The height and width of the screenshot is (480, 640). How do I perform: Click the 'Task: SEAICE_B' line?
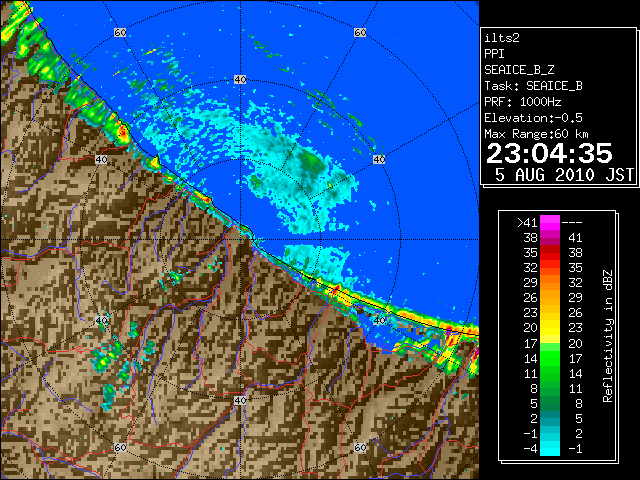[x=533, y=86]
